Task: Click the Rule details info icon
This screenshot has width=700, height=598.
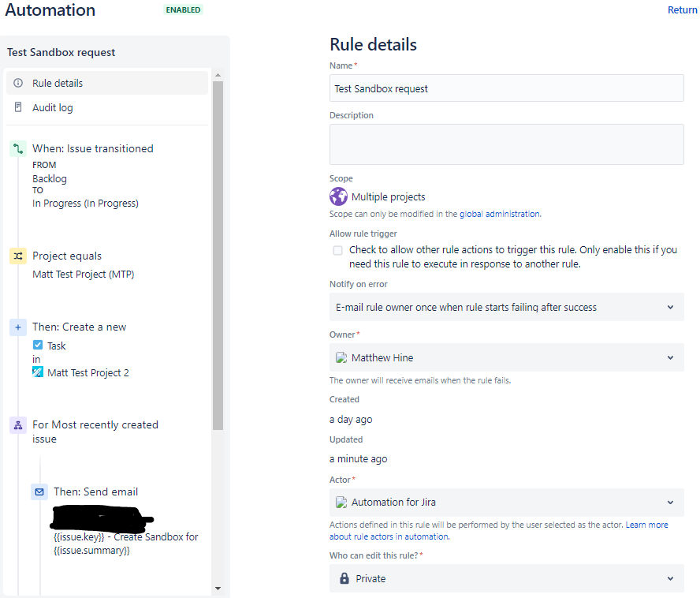Action: 18,83
